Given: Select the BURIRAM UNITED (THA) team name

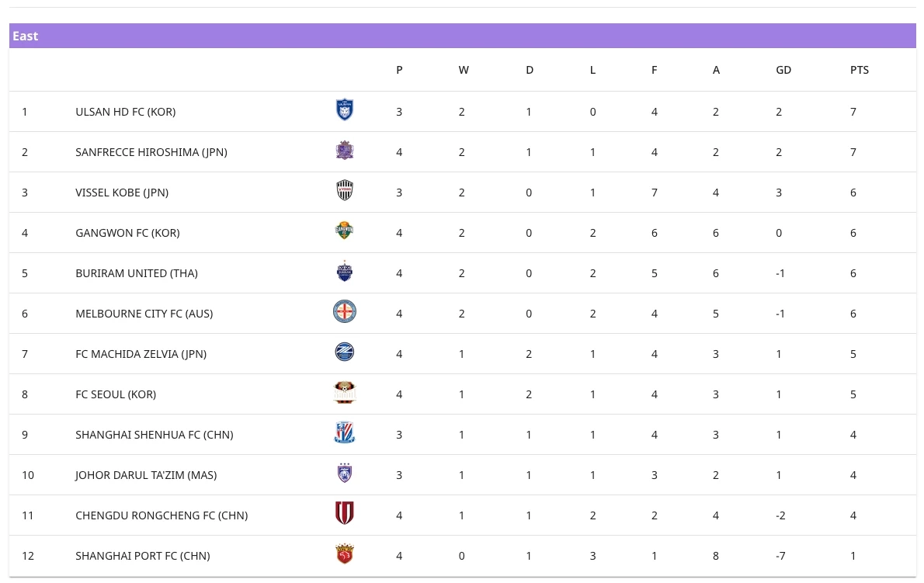Looking at the screenshot, I should coord(137,273).
